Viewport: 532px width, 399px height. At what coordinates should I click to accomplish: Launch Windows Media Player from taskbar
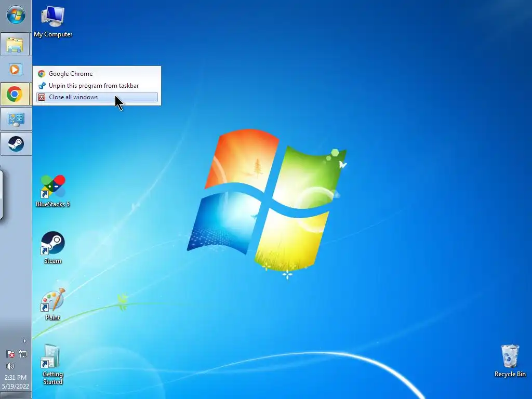(15, 70)
